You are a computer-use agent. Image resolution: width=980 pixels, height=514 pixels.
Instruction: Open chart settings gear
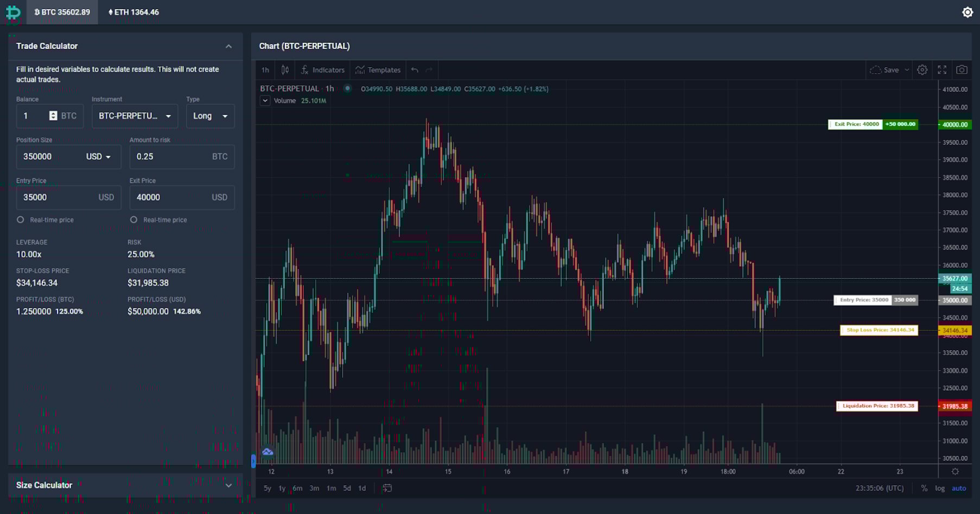tap(922, 70)
